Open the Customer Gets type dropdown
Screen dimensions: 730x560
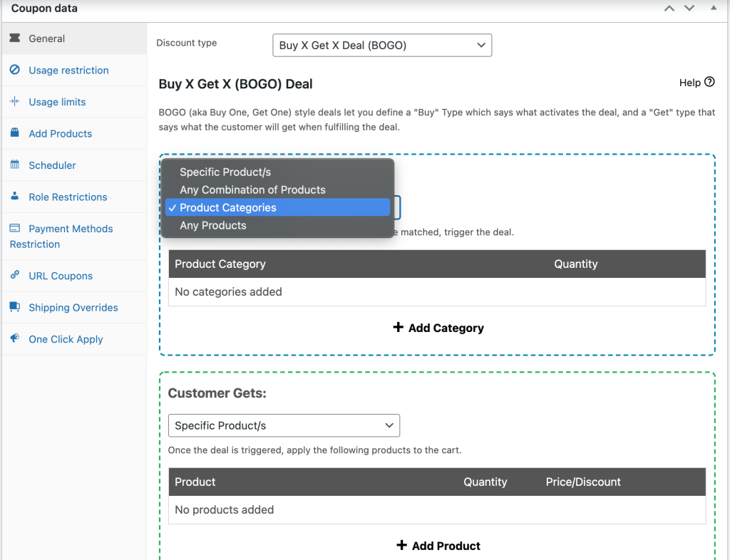(x=284, y=425)
